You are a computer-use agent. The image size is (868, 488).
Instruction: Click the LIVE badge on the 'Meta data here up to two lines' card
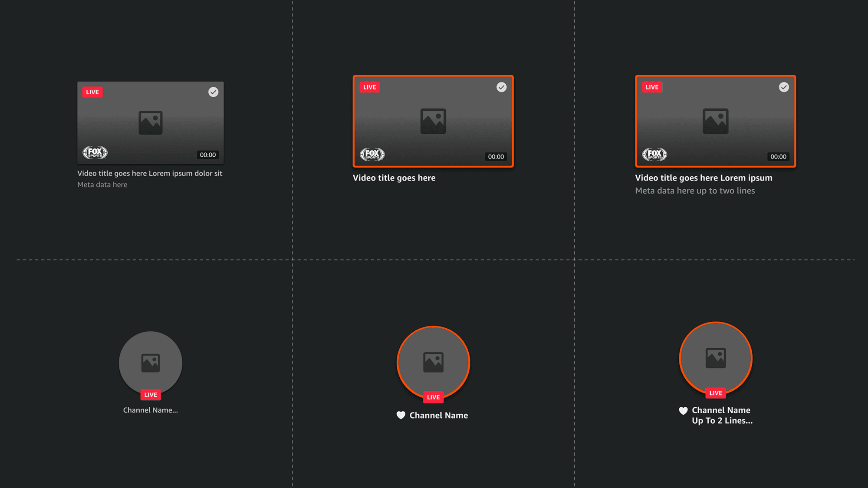click(x=652, y=87)
